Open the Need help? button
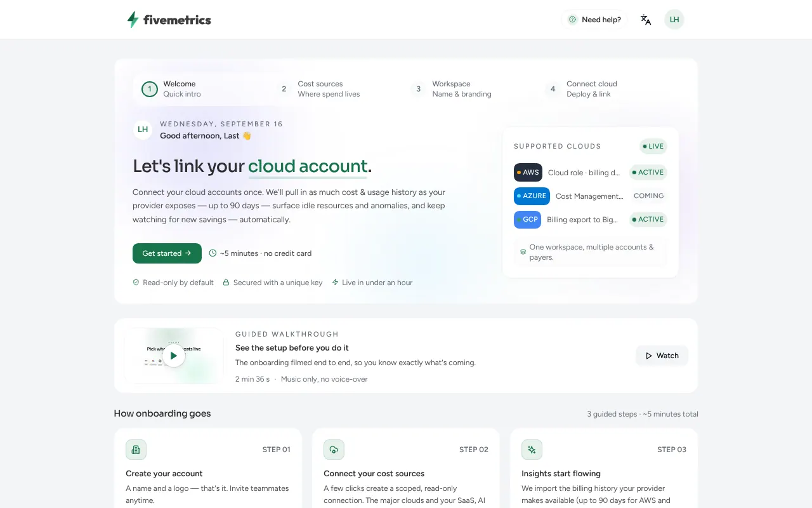This screenshot has height=508, width=812. (x=594, y=20)
